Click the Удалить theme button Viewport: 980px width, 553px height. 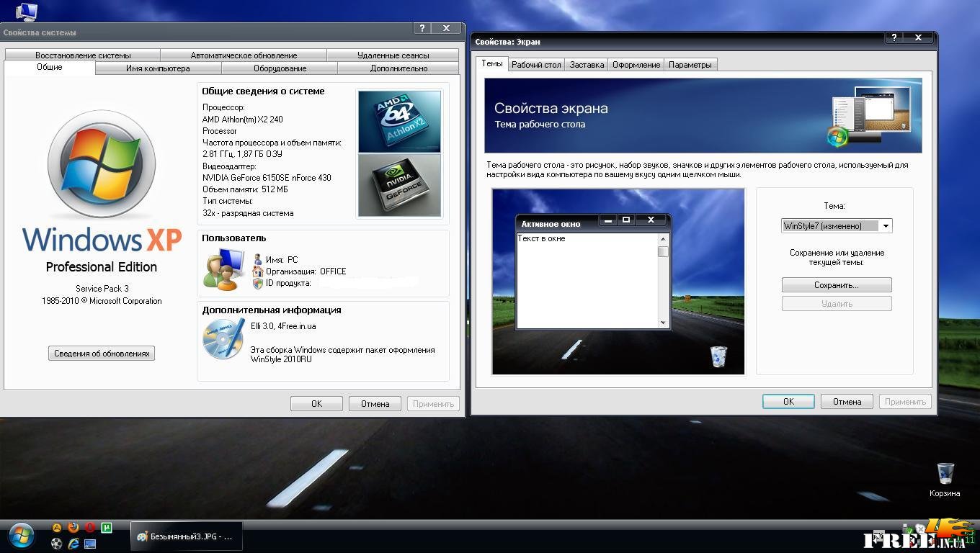(x=837, y=304)
